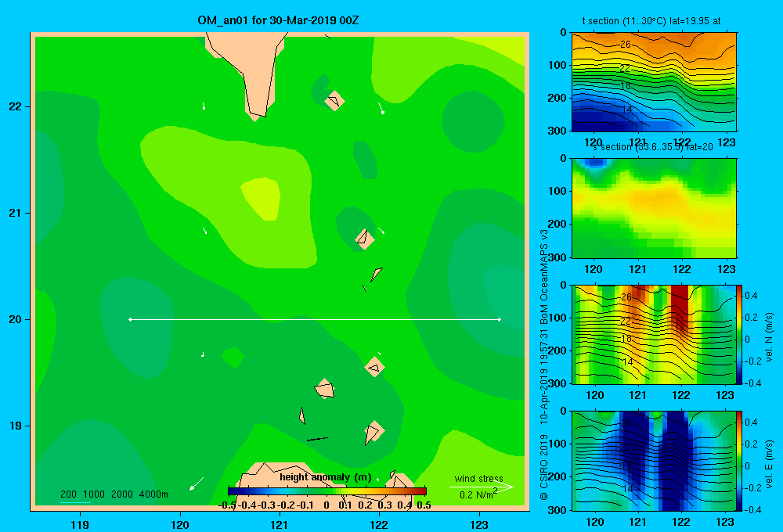Click the 'height anomaly (m)' label
Viewport: 783px width, 532px height.
(x=326, y=477)
